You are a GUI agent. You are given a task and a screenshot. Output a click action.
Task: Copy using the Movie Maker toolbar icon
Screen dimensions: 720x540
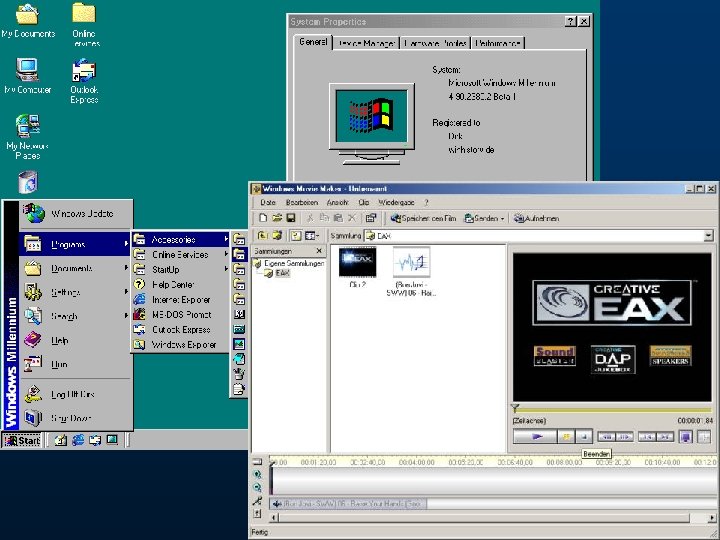click(324, 218)
